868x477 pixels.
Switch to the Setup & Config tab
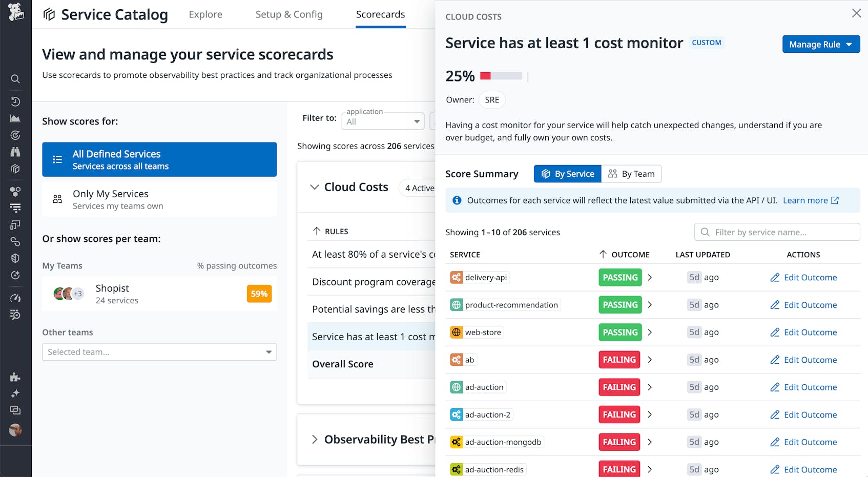289,14
